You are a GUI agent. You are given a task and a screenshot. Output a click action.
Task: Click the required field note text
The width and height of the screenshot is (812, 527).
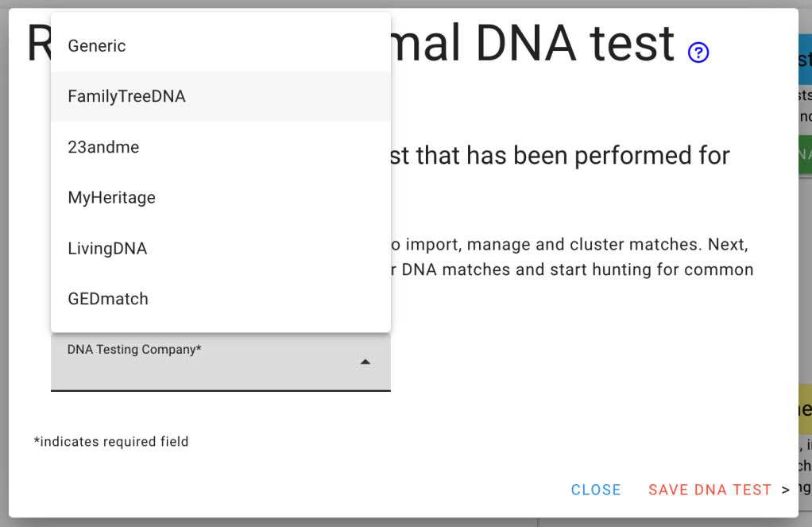click(x=111, y=442)
